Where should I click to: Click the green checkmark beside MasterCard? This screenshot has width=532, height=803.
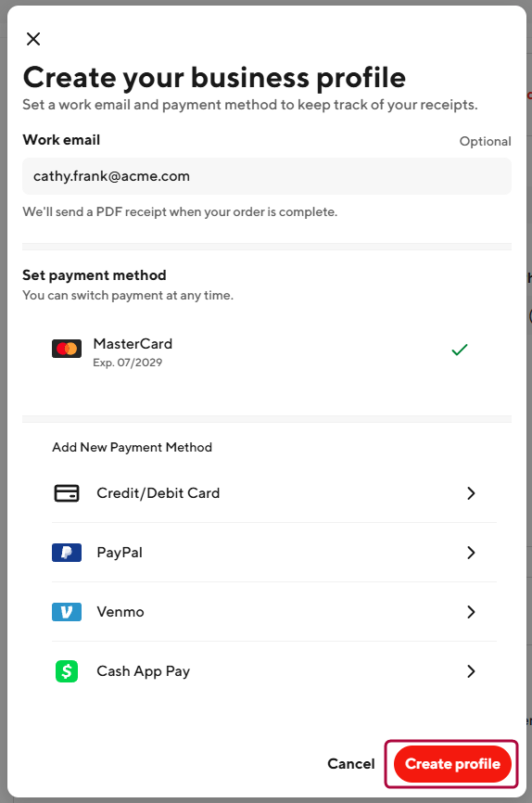(x=460, y=350)
